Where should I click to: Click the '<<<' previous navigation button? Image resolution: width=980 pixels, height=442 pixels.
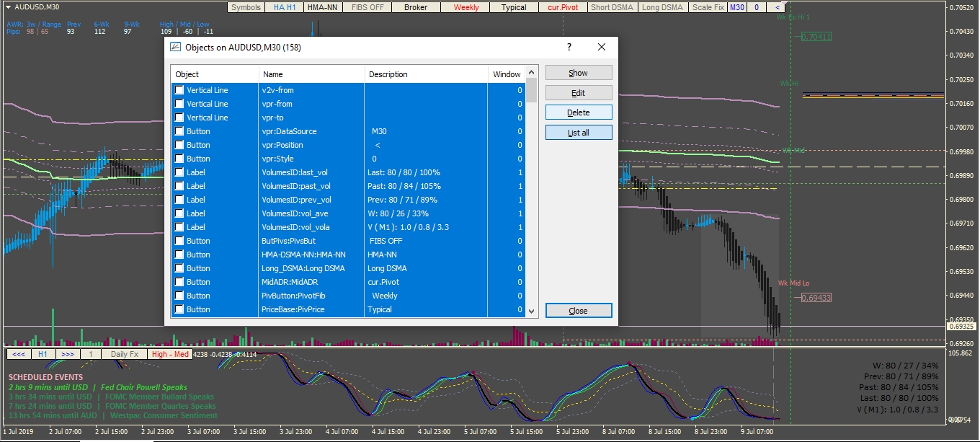point(18,354)
